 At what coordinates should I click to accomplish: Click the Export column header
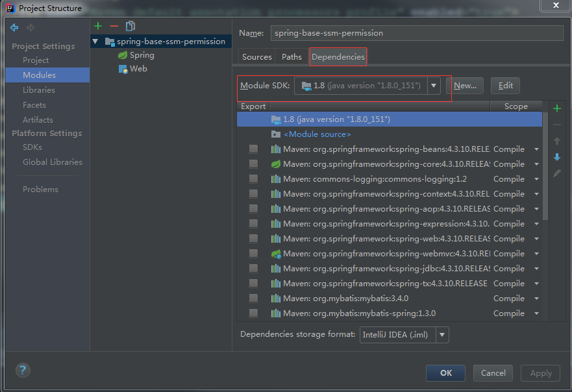[253, 106]
